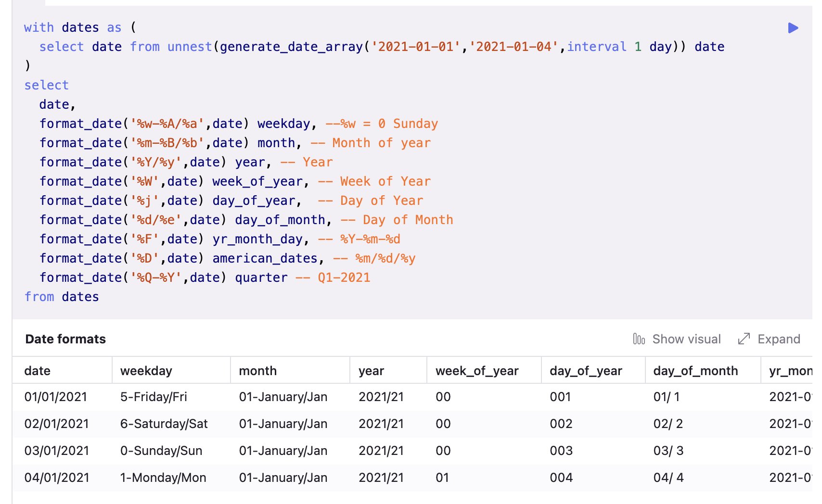This screenshot has width=822, height=504.
Task: Sort results by the date column header
Action: [x=37, y=370]
